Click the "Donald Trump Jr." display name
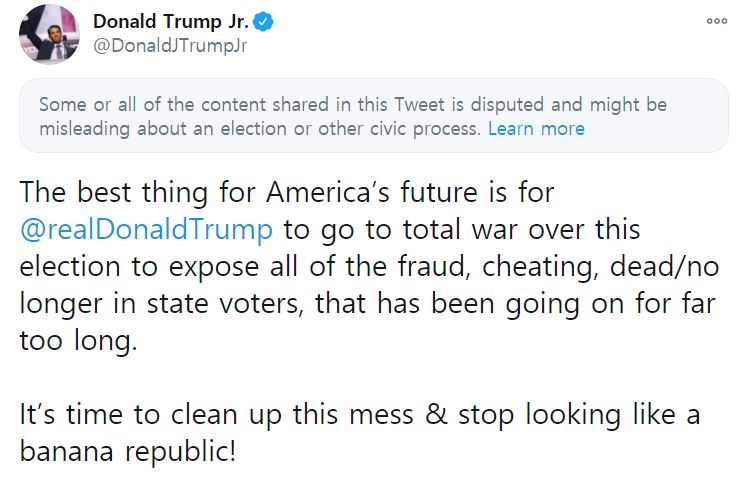This screenshot has width=746, height=488. (x=171, y=22)
